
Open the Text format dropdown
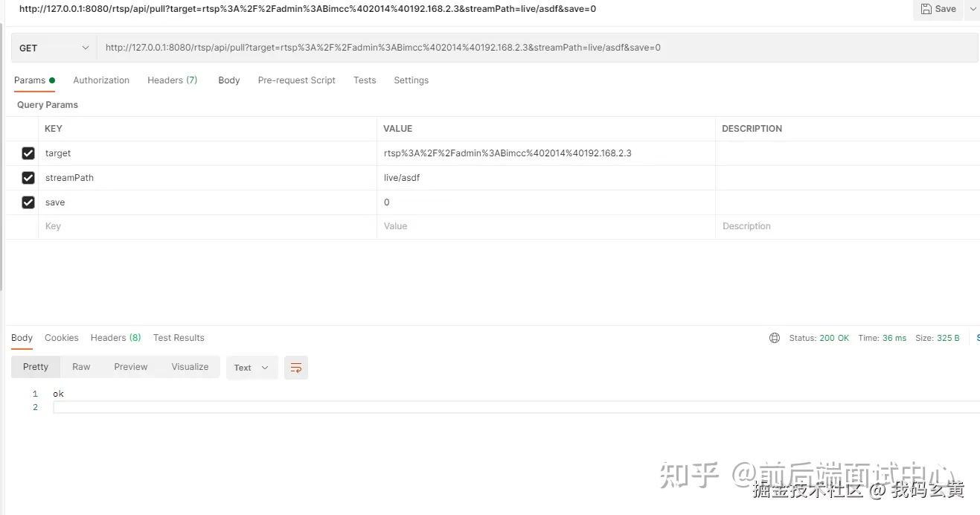252,367
